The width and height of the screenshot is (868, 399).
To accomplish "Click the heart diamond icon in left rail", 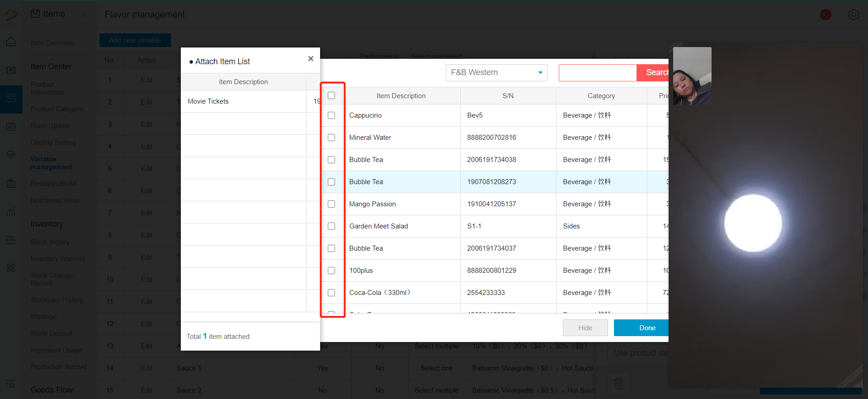I will 11,155.
